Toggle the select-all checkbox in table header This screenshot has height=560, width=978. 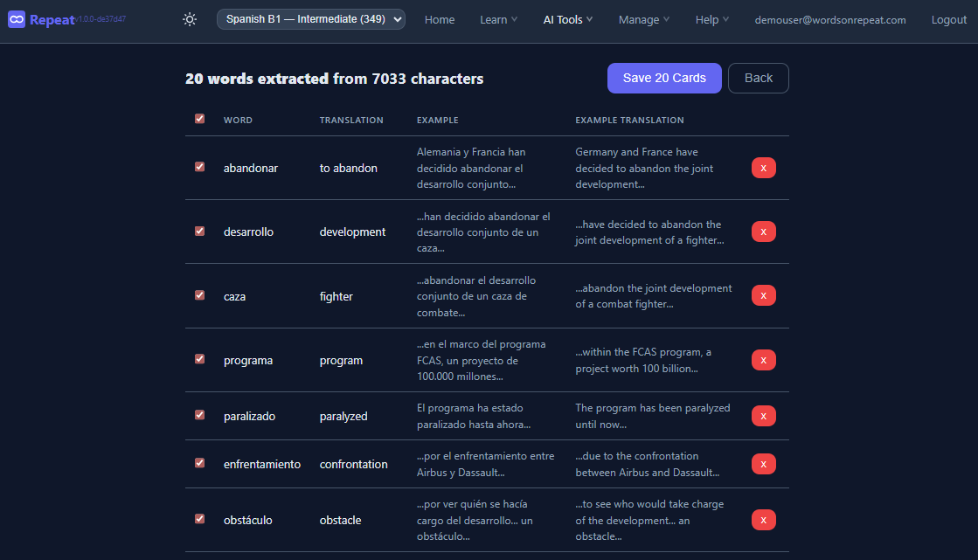point(199,119)
